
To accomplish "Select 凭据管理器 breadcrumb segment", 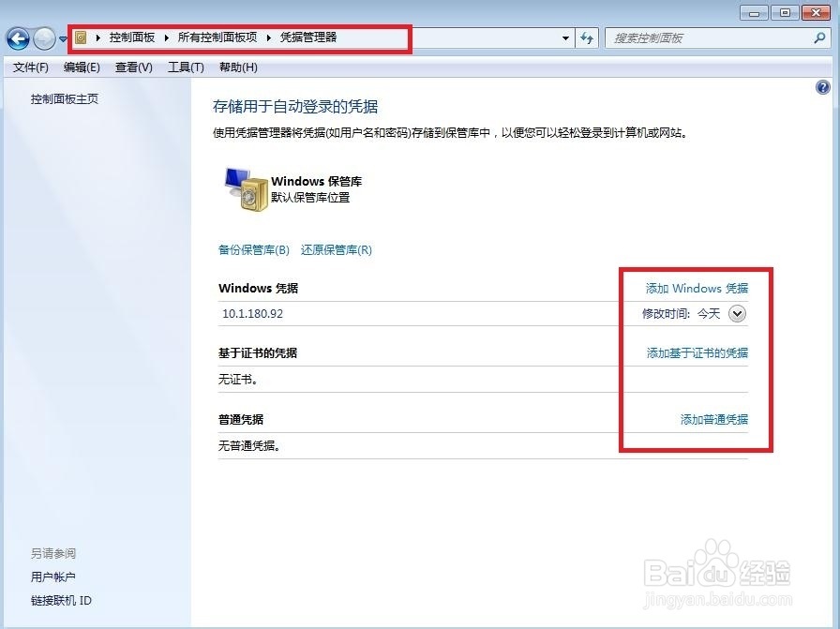I will click(x=308, y=37).
